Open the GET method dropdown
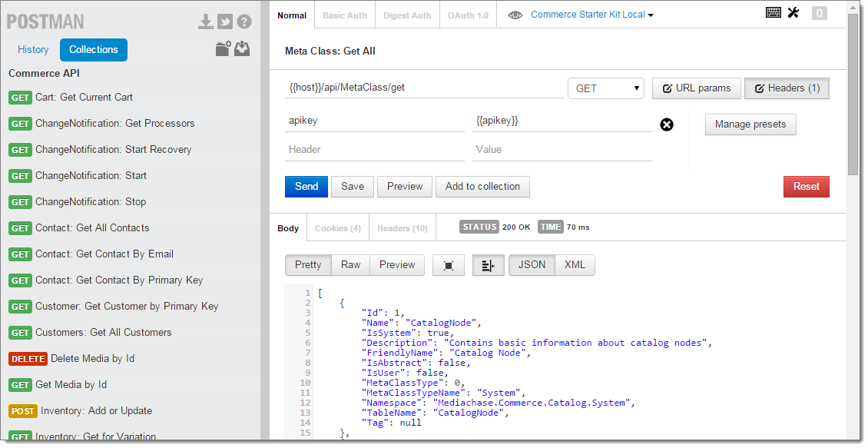868x448 pixels. [605, 88]
